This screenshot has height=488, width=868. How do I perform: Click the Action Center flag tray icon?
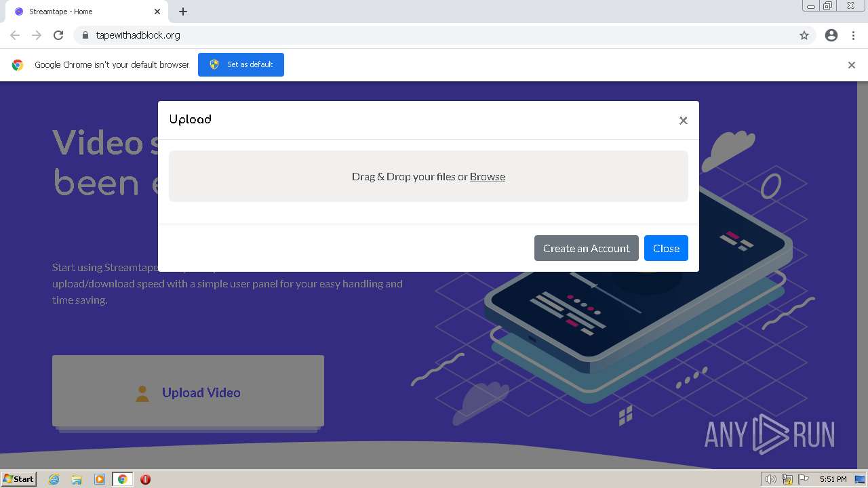pos(804,479)
